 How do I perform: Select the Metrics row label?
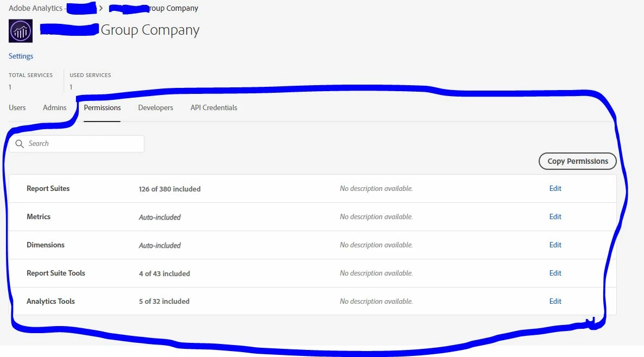pos(39,216)
